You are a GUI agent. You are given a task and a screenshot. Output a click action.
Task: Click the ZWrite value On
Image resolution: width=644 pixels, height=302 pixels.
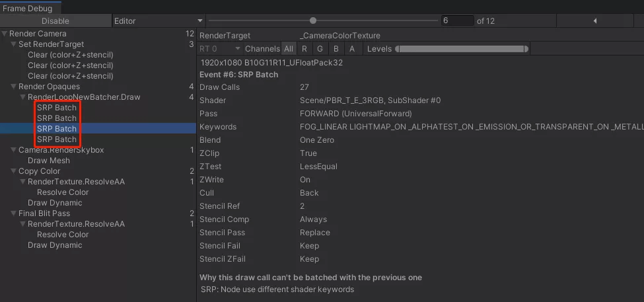click(305, 180)
